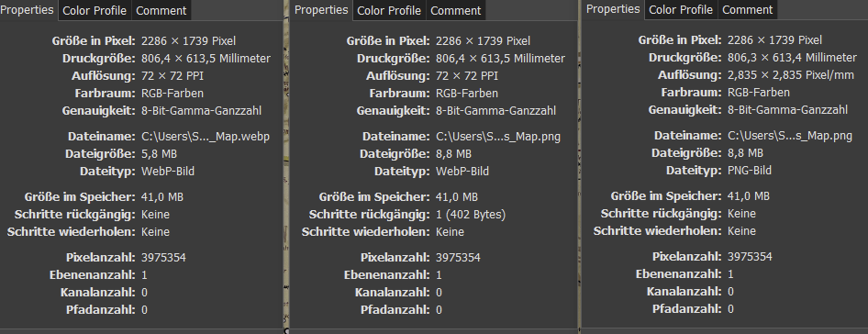Click 'Kanalanzahl' value 0 in left panel
This screenshot has height=334, width=868.
point(144,293)
